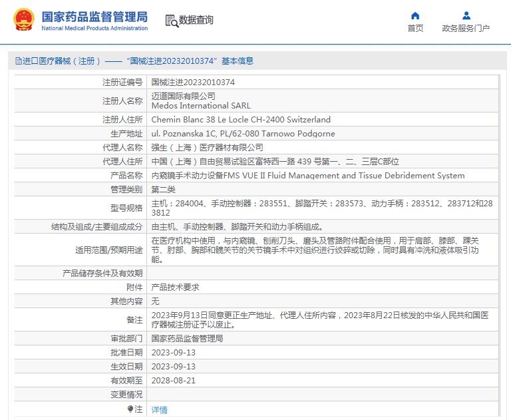Open the 数据查询 search document icon

tap(172, 21)
